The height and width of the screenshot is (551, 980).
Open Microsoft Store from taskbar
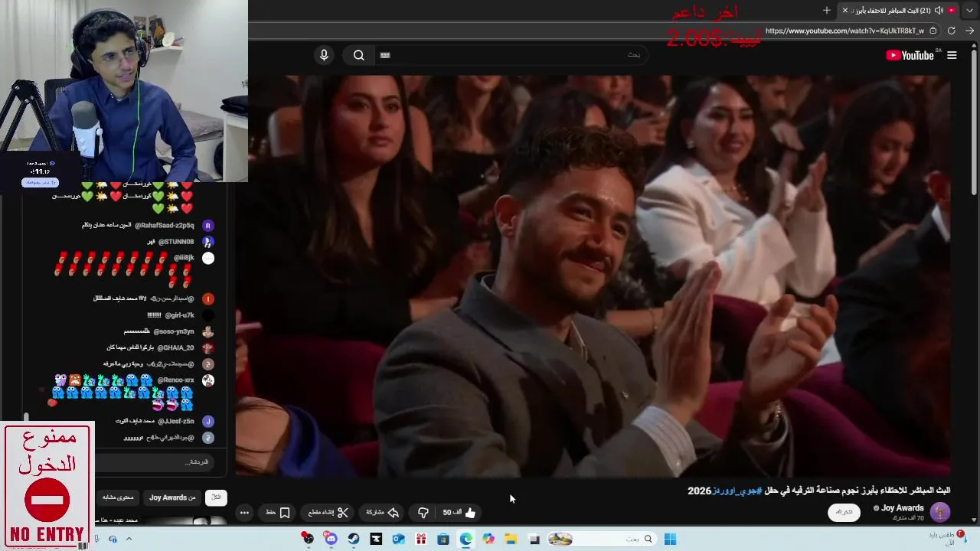443,539
